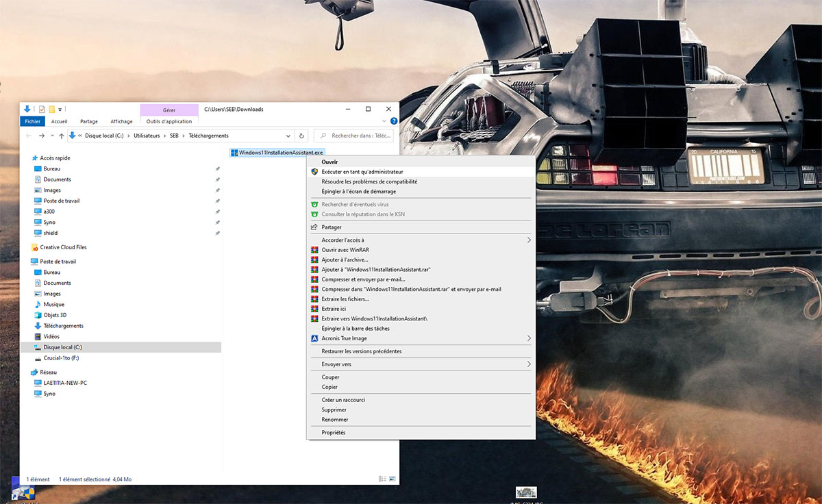822x504 pixels.
Task: Go forward with the right arrow button
Action: (x=42, y=136)
